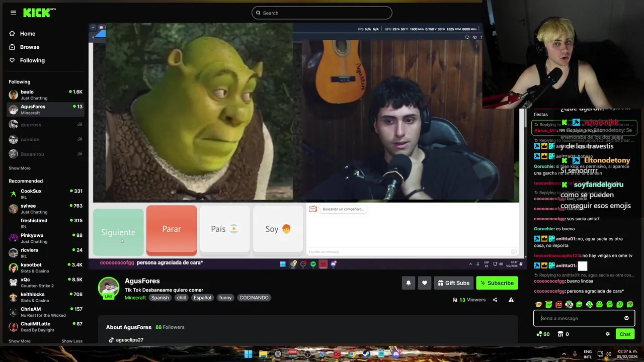Click the 13 Viewers count
Image resolution: width=644 pixels, height=362 pixels.
pyautogui.click(x=469, y=300)
